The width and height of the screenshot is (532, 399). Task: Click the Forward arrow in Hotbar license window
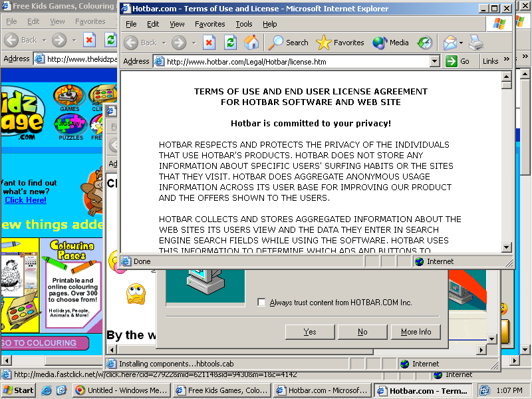pos(179,43)
